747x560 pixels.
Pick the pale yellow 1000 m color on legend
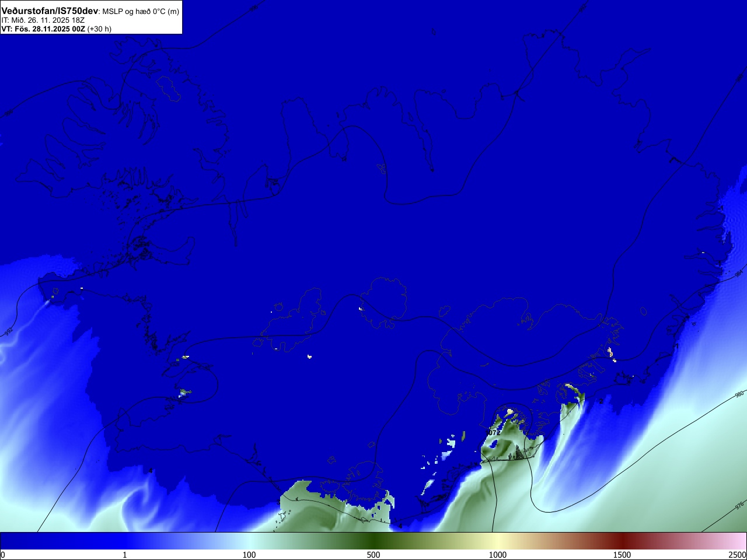point(498,541)
